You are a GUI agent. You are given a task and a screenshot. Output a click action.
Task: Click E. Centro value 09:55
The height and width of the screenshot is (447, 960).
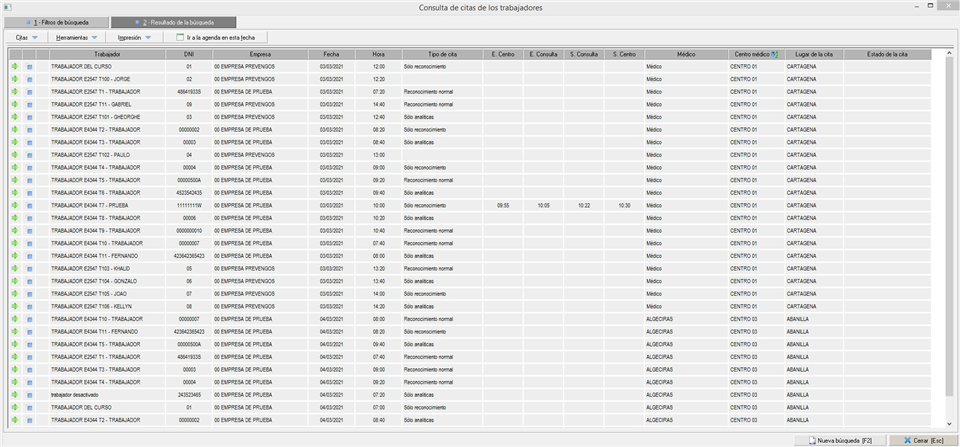click(503, 205)
